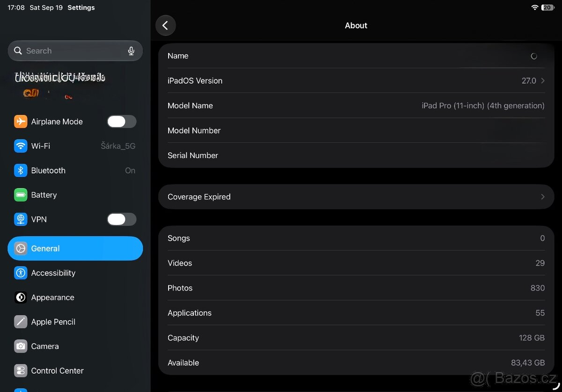
Task: Open Battery settings
Action: coord(75,195)
